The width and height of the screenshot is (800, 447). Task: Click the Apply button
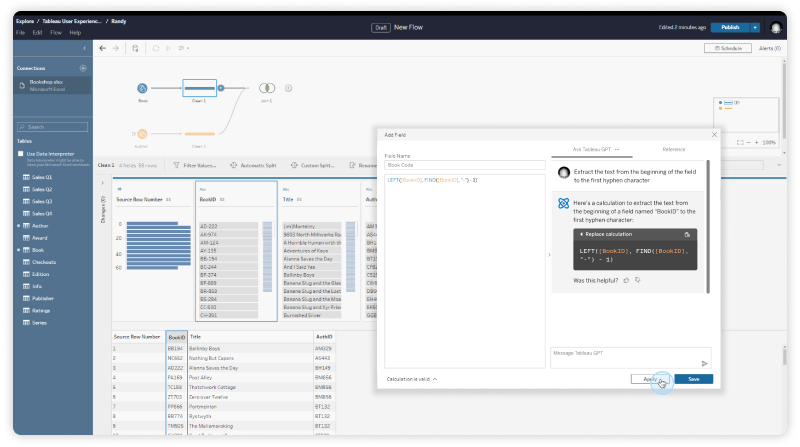650,379
